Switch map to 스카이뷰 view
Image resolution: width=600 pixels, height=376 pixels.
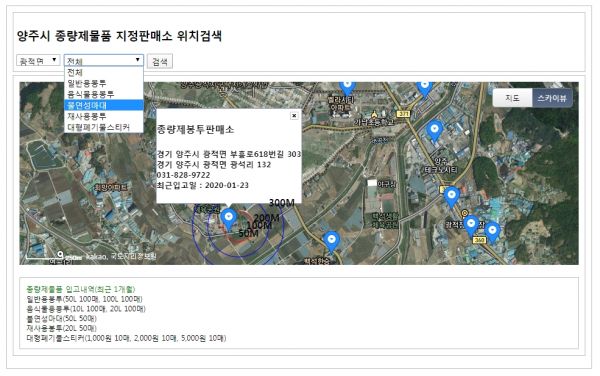pyautogui.click(x=552, y=98)
